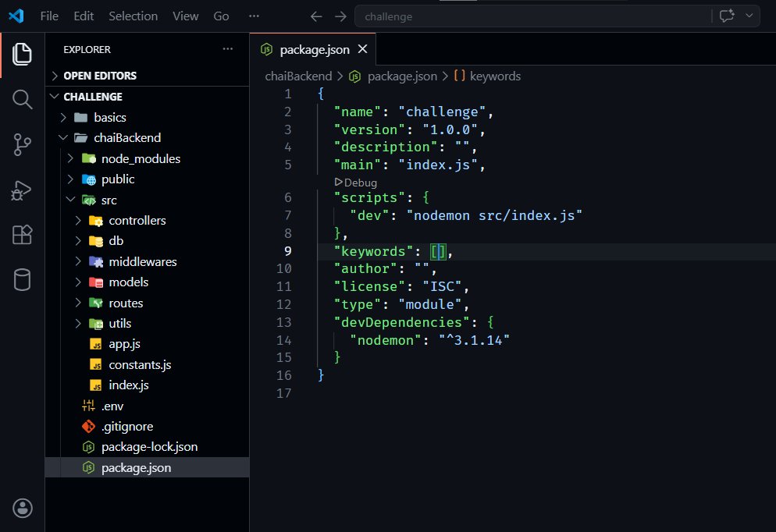
Task: Open app.js in the file tree
Action: tap(147, 344)
